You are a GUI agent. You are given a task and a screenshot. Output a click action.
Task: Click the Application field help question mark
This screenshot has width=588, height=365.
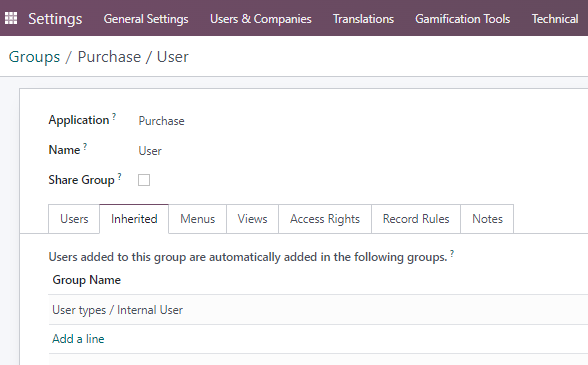coord(114,116)
